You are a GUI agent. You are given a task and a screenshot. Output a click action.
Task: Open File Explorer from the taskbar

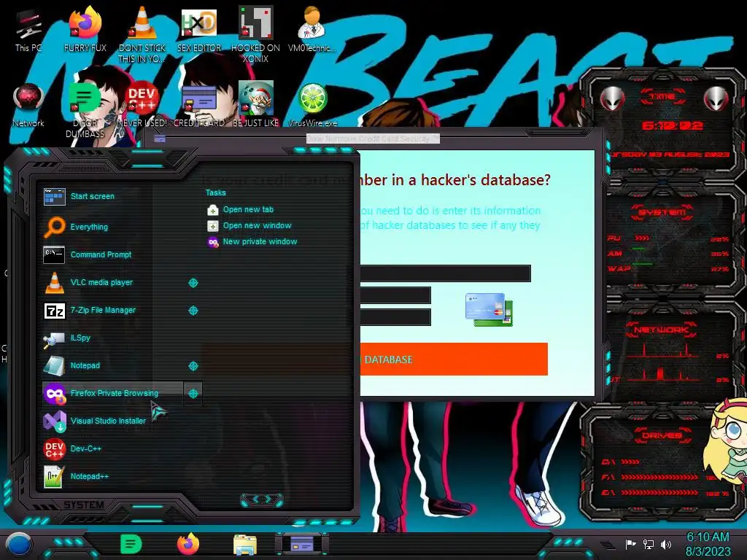(x=245, y=545)
